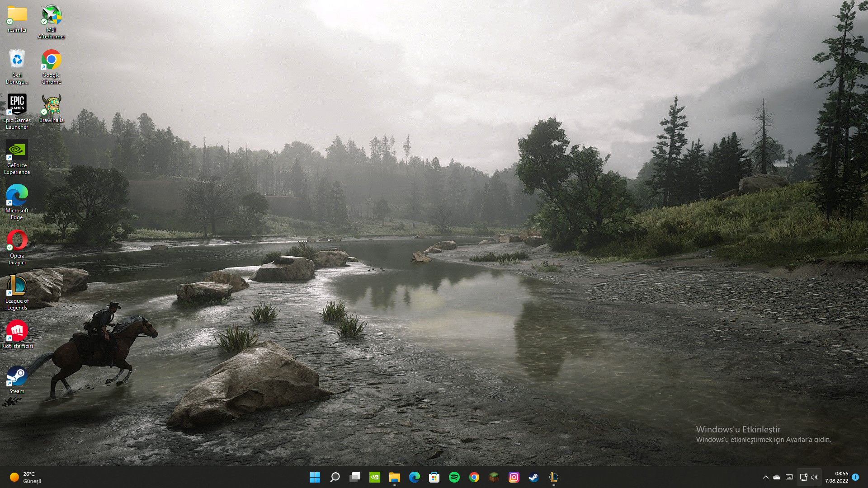Open File Explorer in the taskbar
Image resolution: width=868 pixels, height=488 pixels.
pos(394,477)
